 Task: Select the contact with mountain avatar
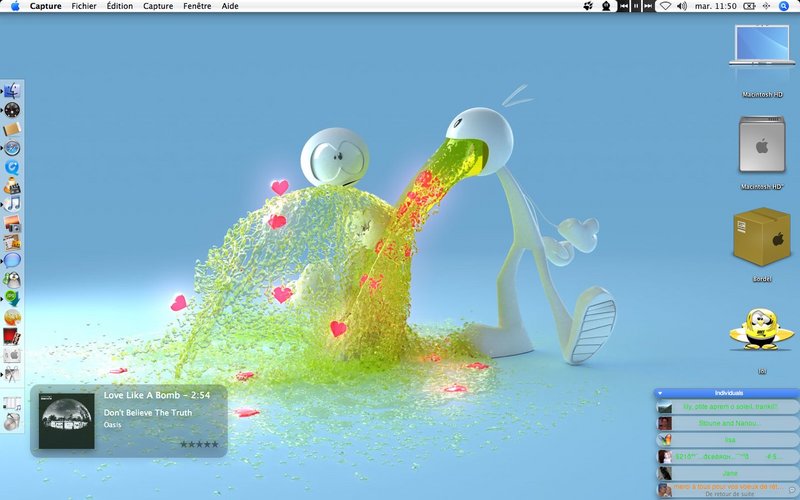pos(727,407)
